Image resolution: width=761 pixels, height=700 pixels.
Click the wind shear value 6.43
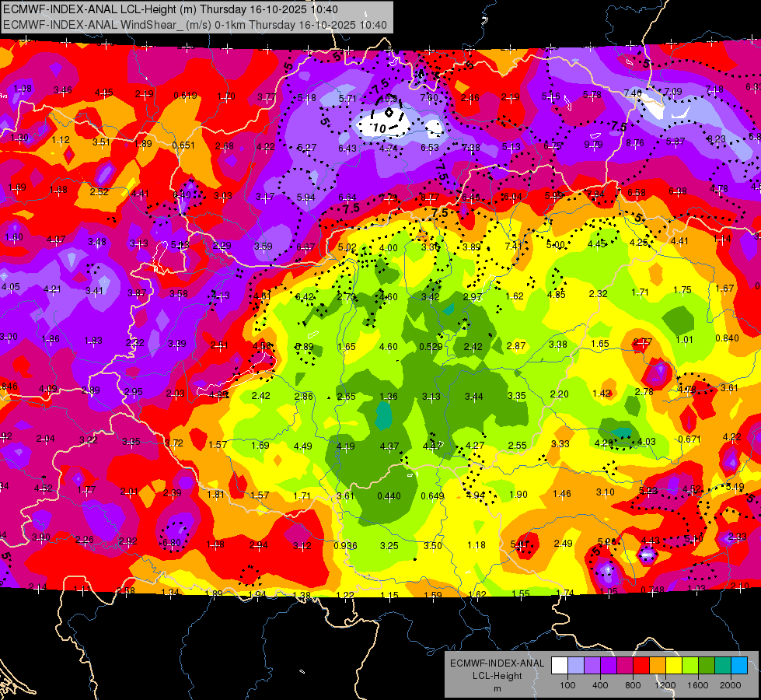click(x=347, y=148)
